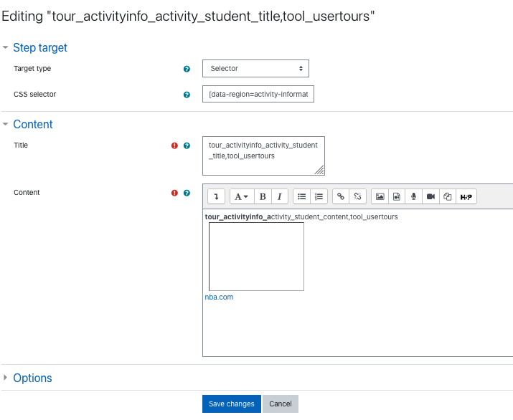Select the empty image box in editor
The image size is (513, 420).
coord(256,257)
